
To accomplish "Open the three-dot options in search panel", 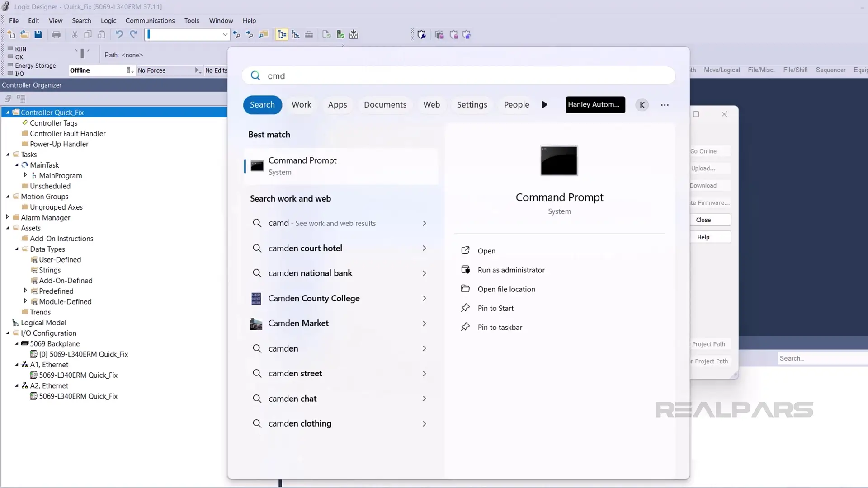I will pyautogui.click(x=665, y=105).
